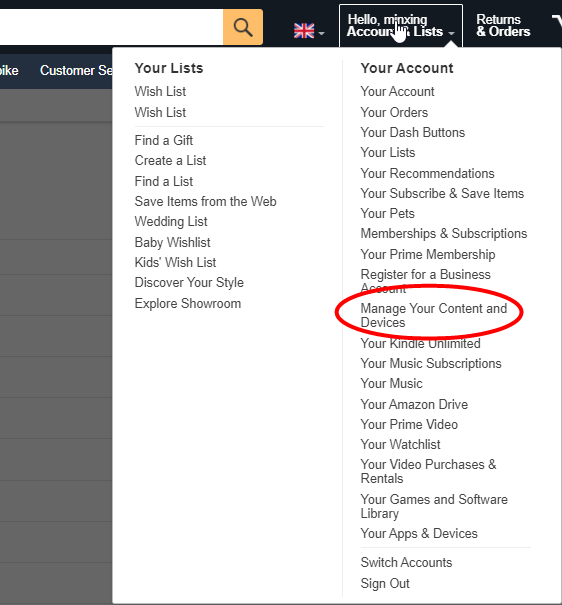Open Your Amazon Drive
The image size is (562, 605).
414,404
